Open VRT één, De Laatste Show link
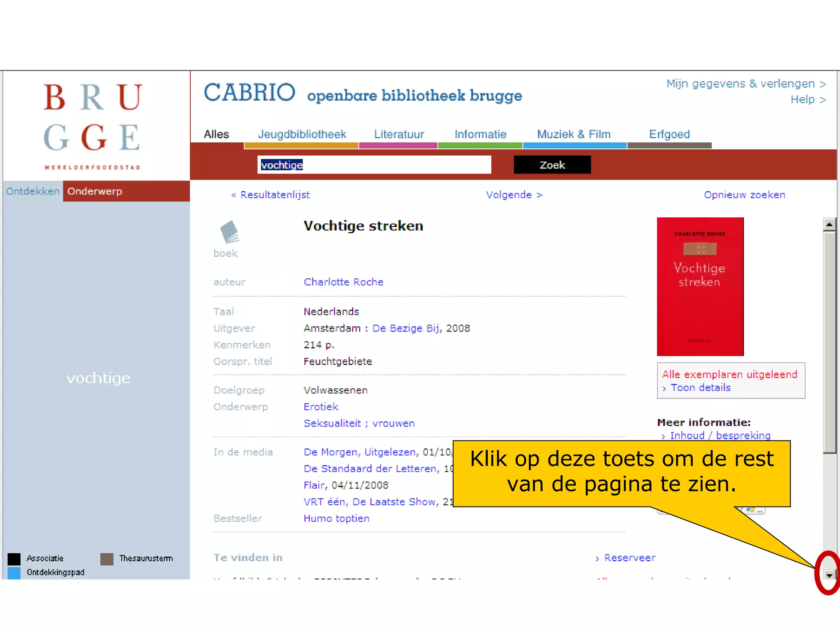840x630 pixels. tap(369, 502)
